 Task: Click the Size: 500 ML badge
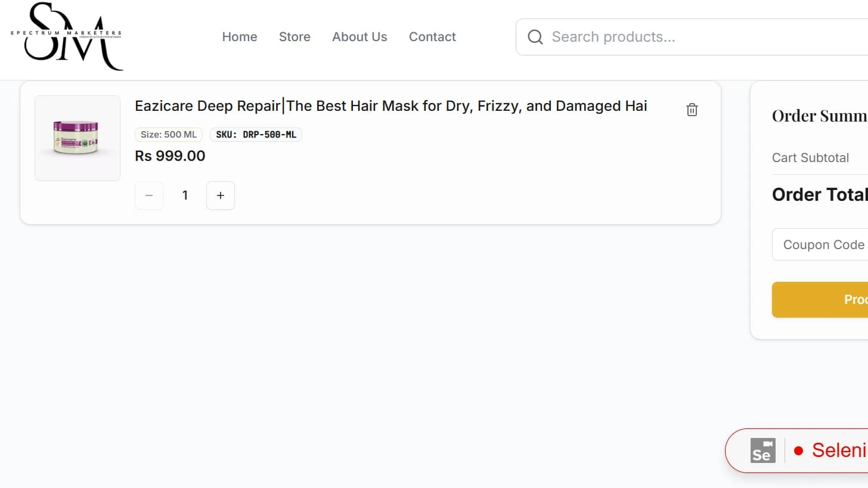[x=169, y=135]
